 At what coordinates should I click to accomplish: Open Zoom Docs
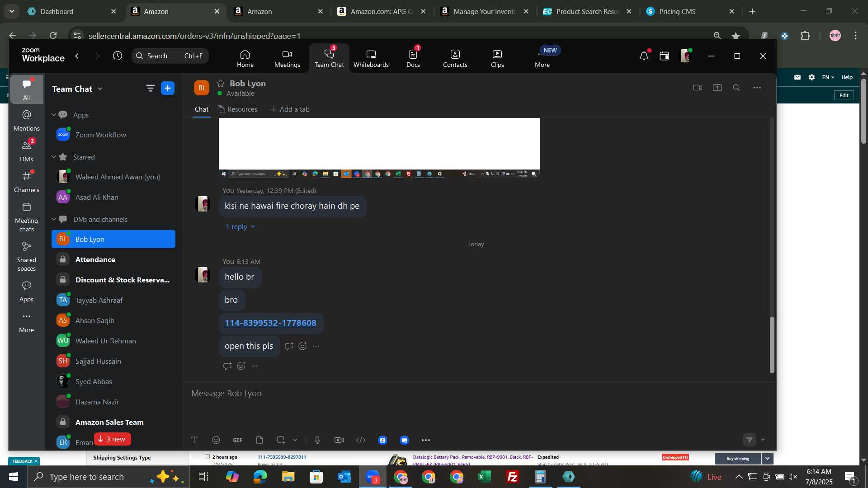(x=413, y=58)
